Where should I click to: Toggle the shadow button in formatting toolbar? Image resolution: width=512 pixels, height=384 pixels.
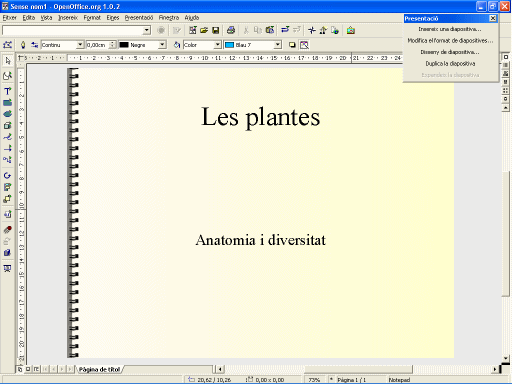coord(292,45)
